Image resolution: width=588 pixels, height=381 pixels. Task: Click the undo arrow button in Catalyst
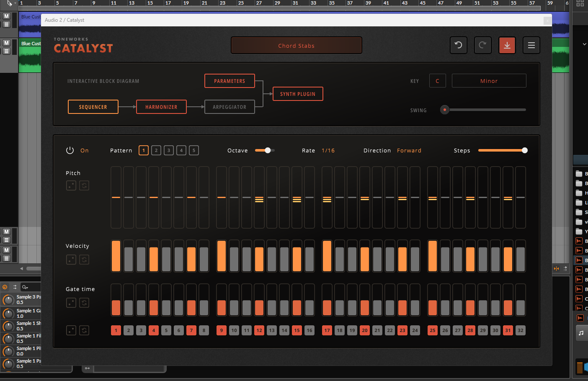click(459, 45)
